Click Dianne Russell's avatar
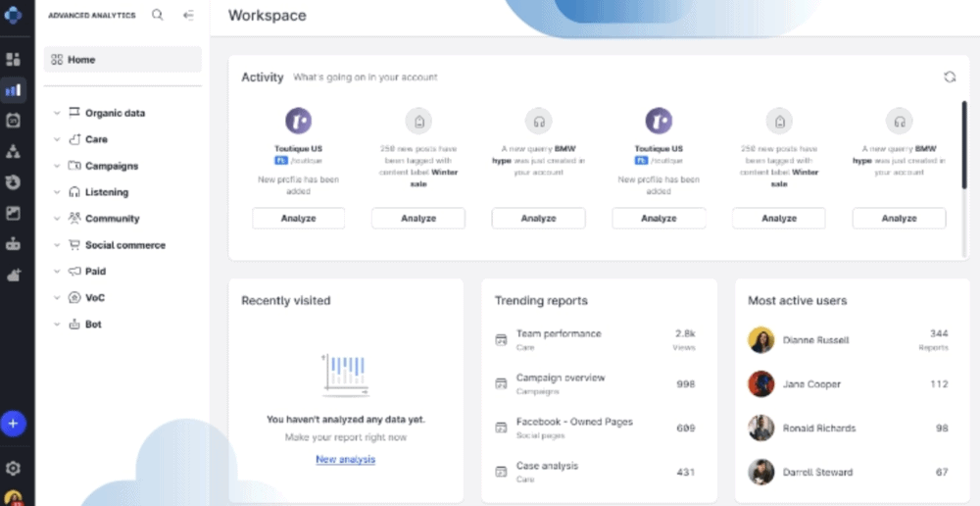Image resolution: width=980 pixels, height=506 pixels. (x=761, y=340)
